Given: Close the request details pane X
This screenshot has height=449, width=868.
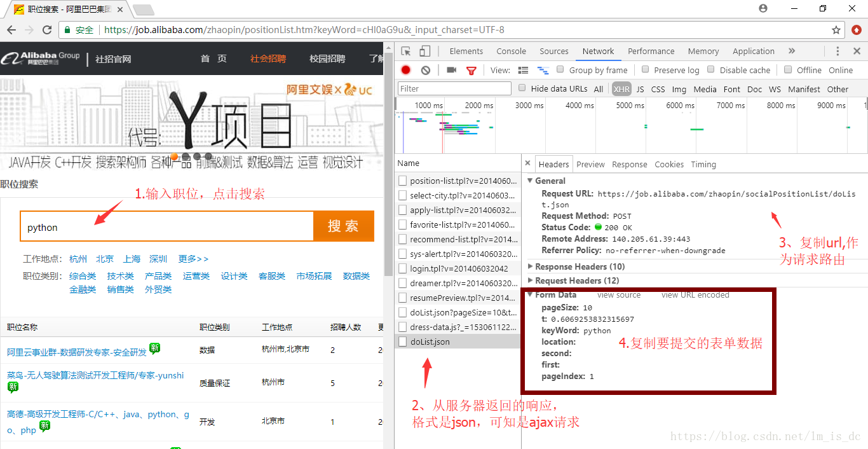Looking at the screenshot, I should (527, 163).
